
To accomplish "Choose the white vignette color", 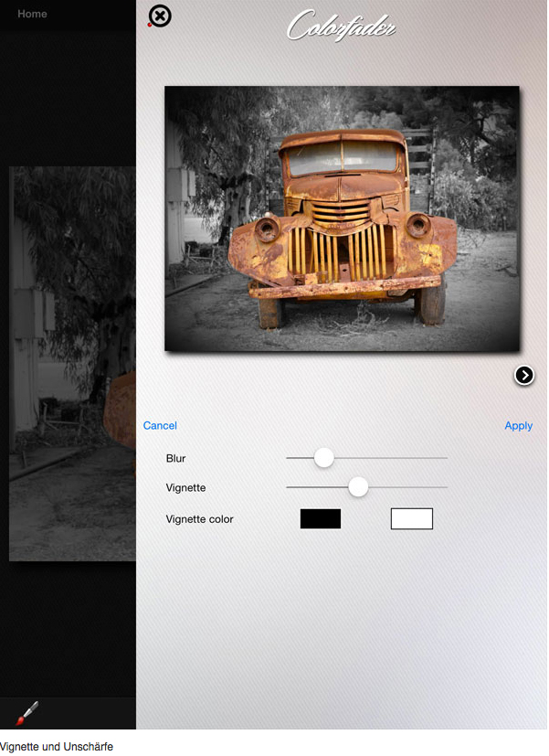I will 412,519.
